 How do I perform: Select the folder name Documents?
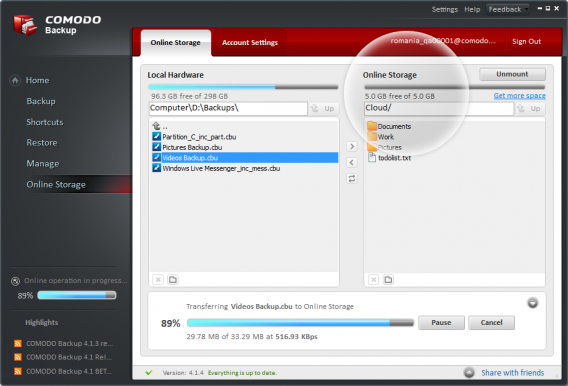click(394, 126)
